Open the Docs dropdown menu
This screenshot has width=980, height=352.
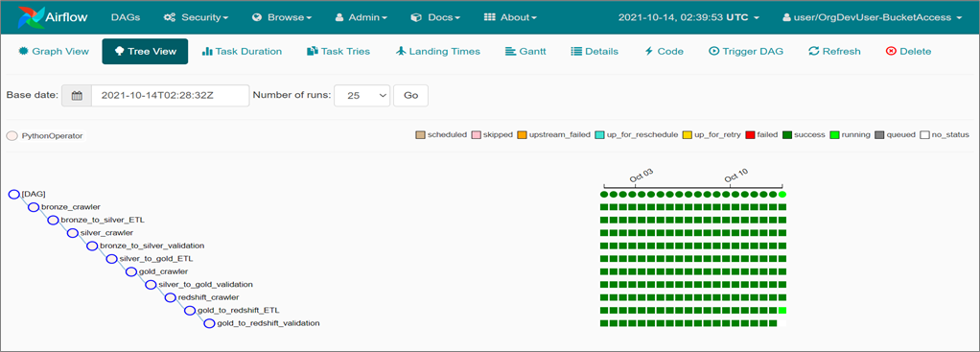435,17
